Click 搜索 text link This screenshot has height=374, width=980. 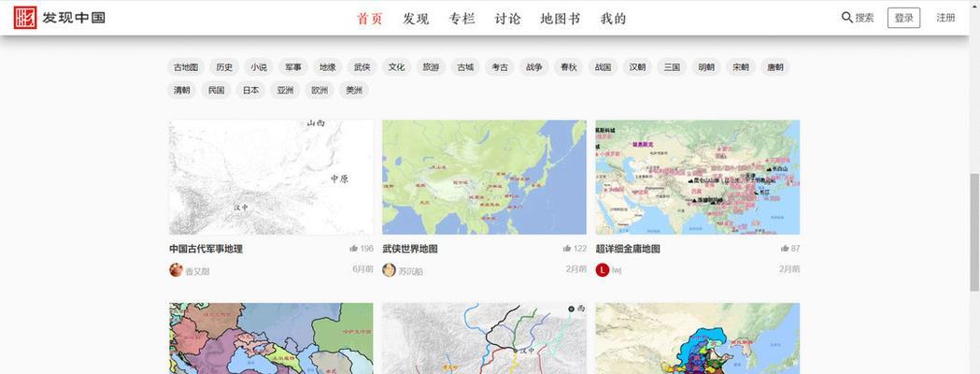point(865,18)
